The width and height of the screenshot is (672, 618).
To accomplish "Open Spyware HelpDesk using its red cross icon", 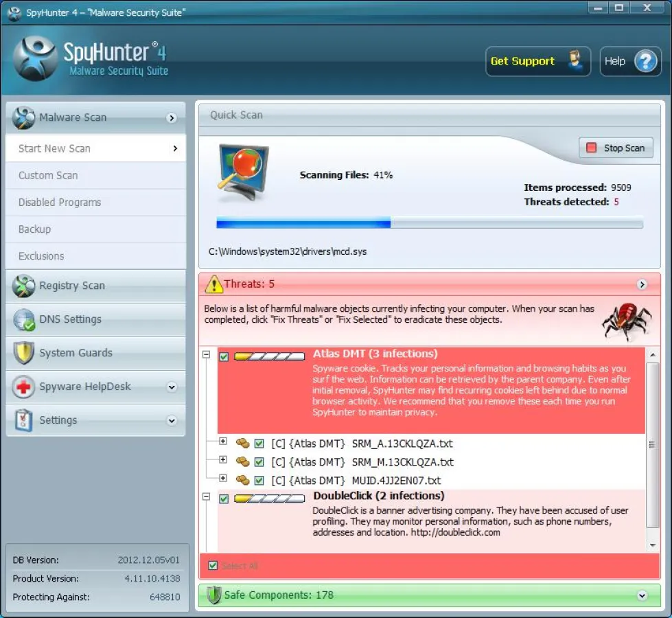I will pos(23,387).
